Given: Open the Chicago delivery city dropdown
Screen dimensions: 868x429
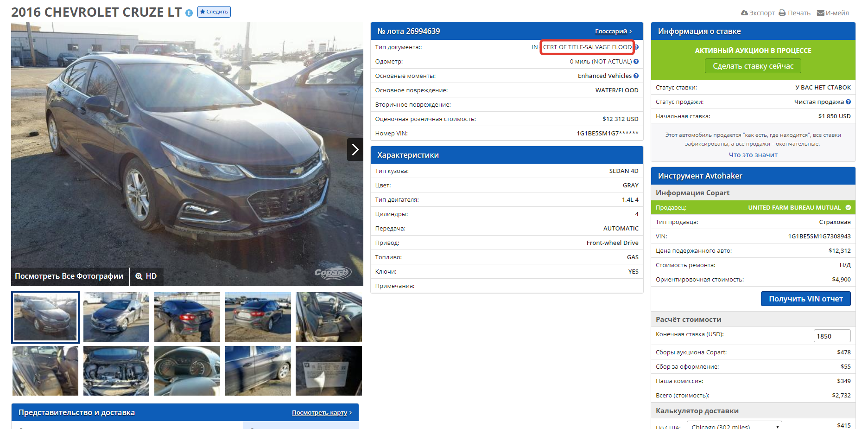Looking at the screenshot, I should pyautogui.click(x=734, y=425).
